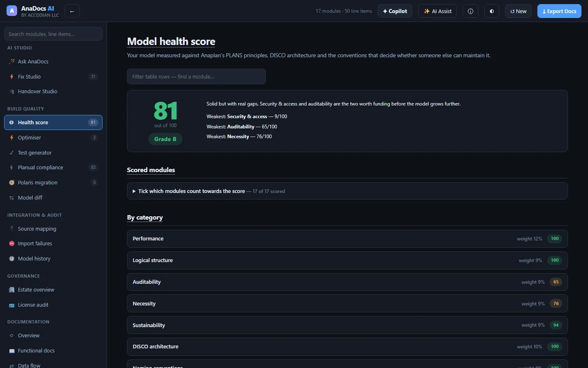Click the Grade B badge
Image resolution: width=588 pixels, height=368 pixels.
165,139
